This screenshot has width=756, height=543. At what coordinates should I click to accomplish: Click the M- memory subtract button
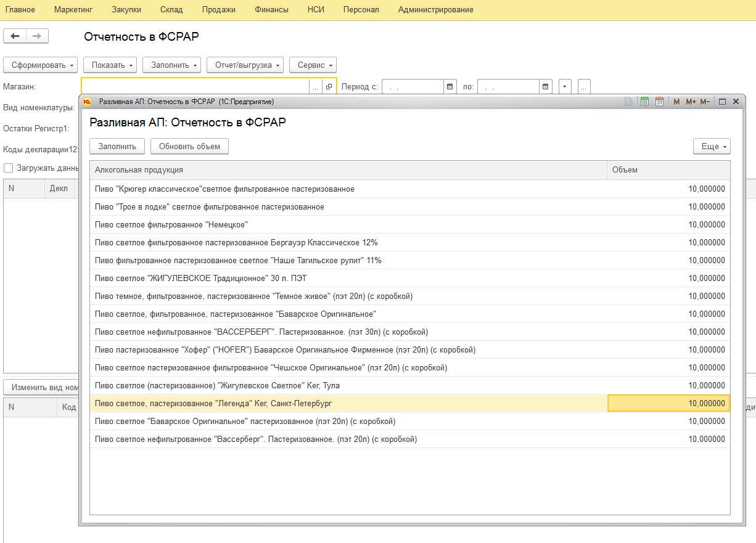tap(705, 102)
